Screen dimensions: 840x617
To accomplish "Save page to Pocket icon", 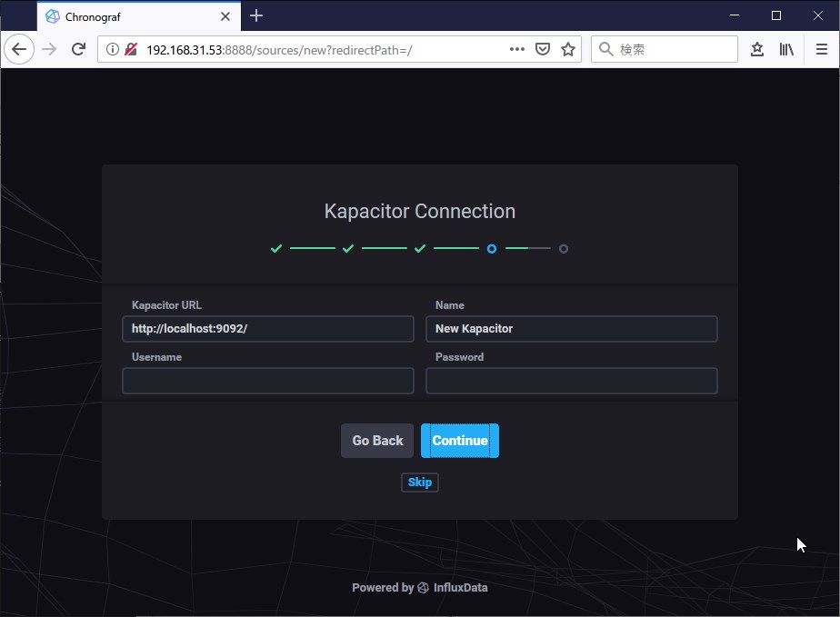I will (x=543, y=49).
